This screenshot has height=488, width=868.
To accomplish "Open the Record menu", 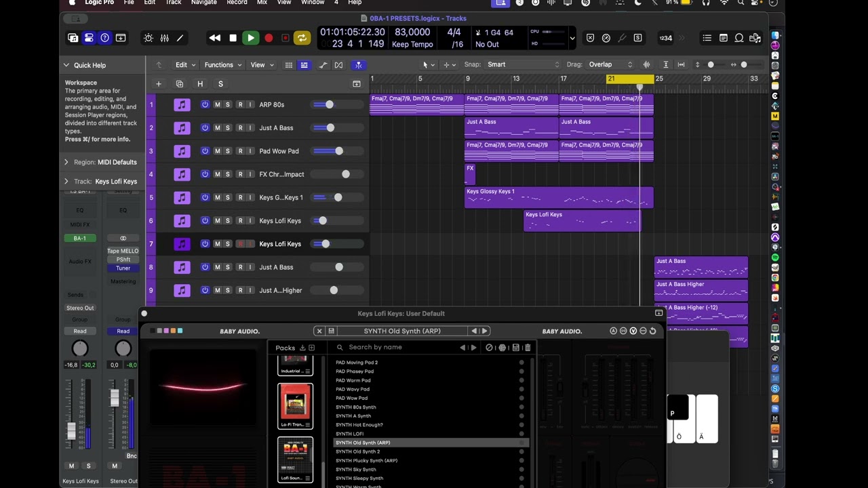I will coord(237,3).
